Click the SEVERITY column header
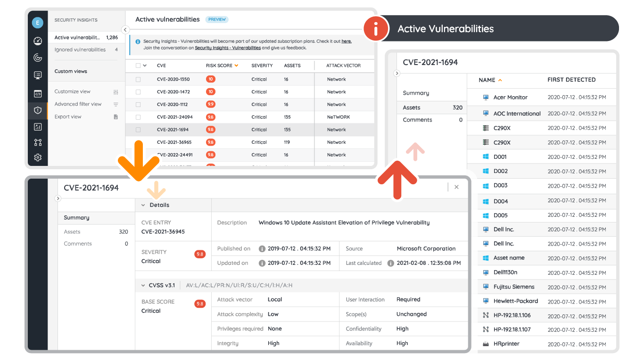This screenshot has height=362, width=644. pyautogui.click(x=262, y=66)
